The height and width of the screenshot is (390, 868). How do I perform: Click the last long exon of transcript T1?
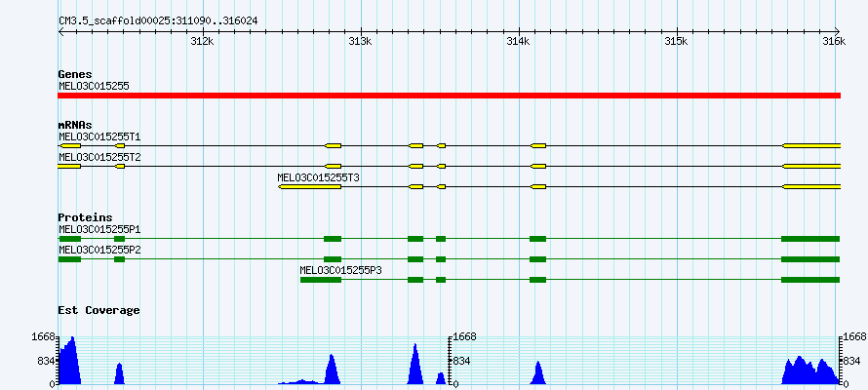[x=811, y=145]
